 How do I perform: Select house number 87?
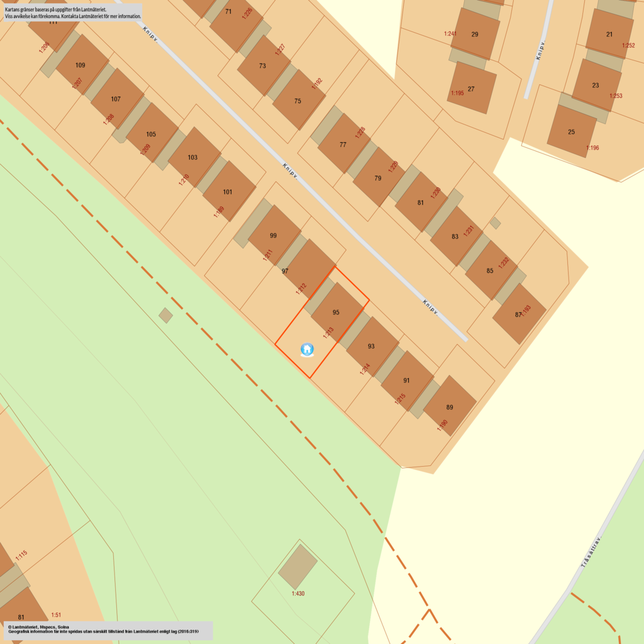tap(518, 314)
